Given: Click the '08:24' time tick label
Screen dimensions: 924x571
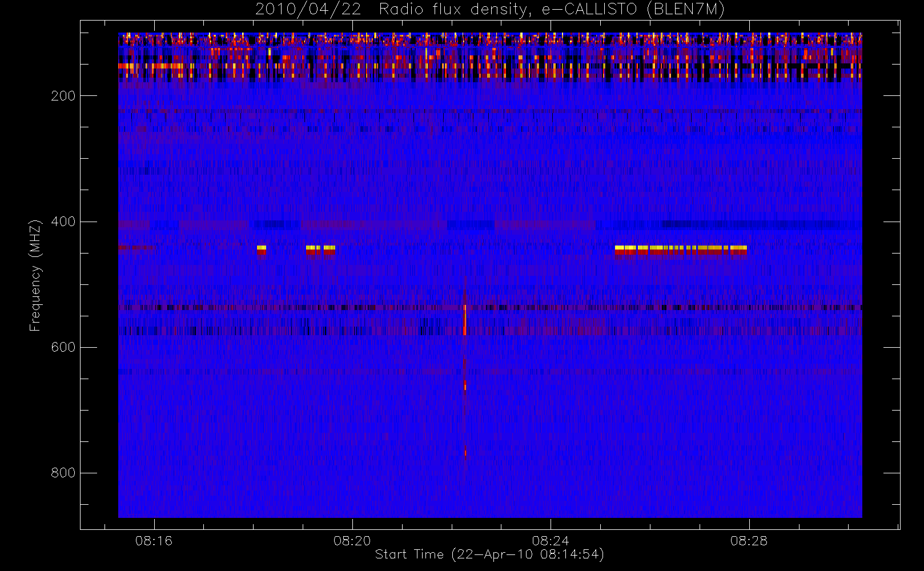Looking at the screenshot, I should (x=551, y=541).
